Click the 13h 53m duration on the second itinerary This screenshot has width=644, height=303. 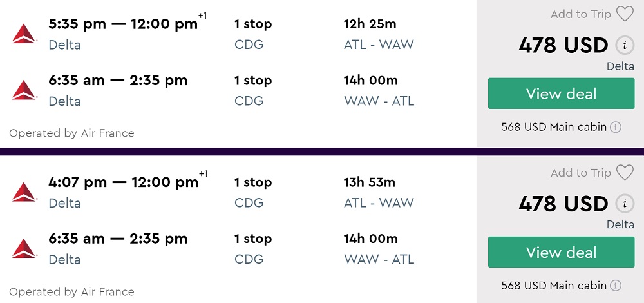click(370, 183)
